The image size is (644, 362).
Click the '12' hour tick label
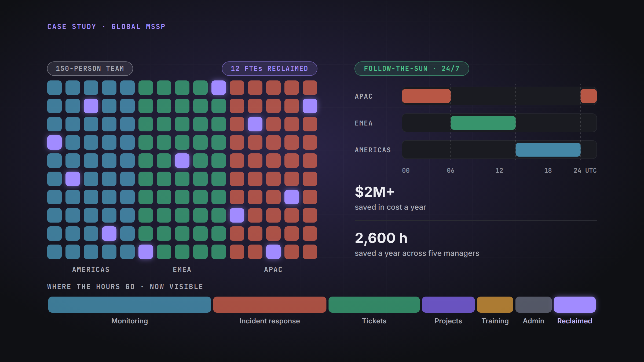tap(499, 171)
